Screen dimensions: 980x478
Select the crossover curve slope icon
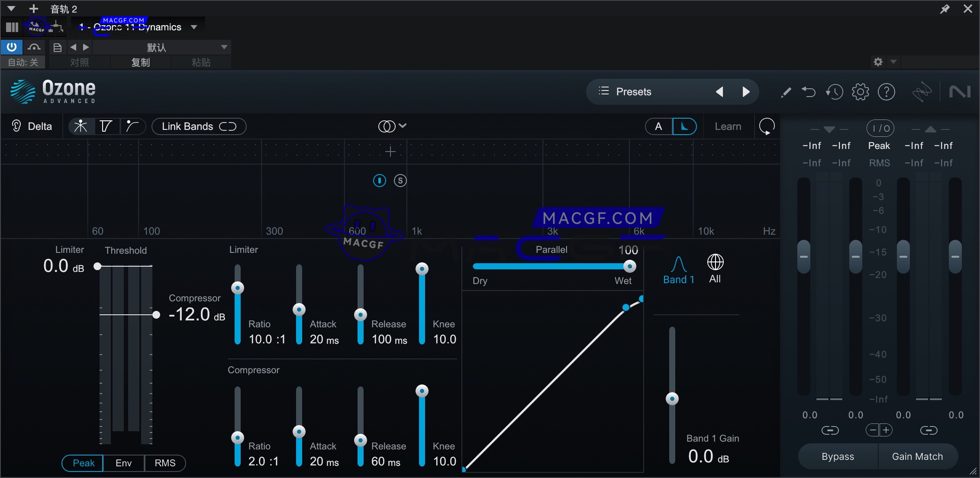pyautogui.click(x=133, y=126)
